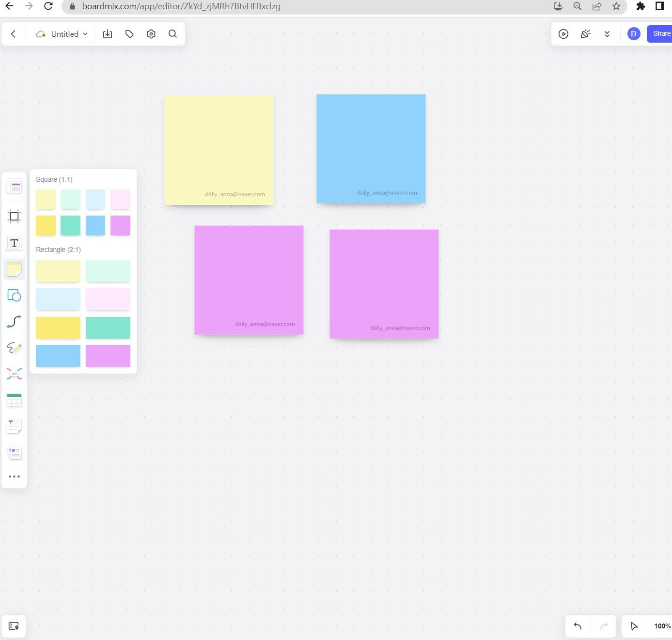
Task: Pick the bright yellow rectangle sticky note
Action: [58, 328]
